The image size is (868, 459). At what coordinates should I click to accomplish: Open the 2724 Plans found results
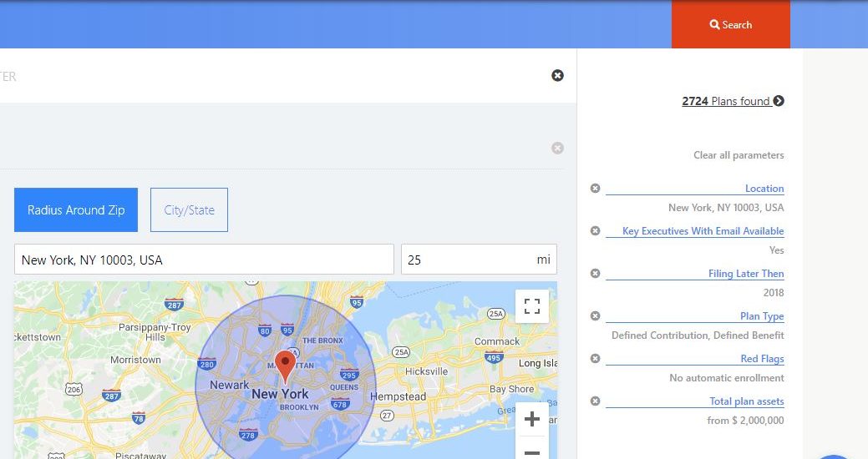click(733, 101)
